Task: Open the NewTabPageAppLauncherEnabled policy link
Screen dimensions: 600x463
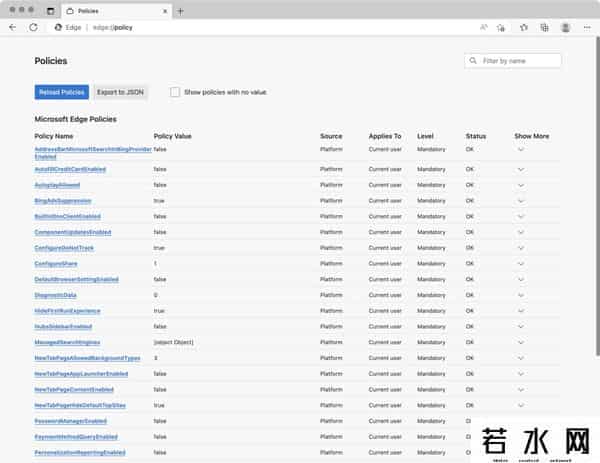Action: click(x=81, y=374)
